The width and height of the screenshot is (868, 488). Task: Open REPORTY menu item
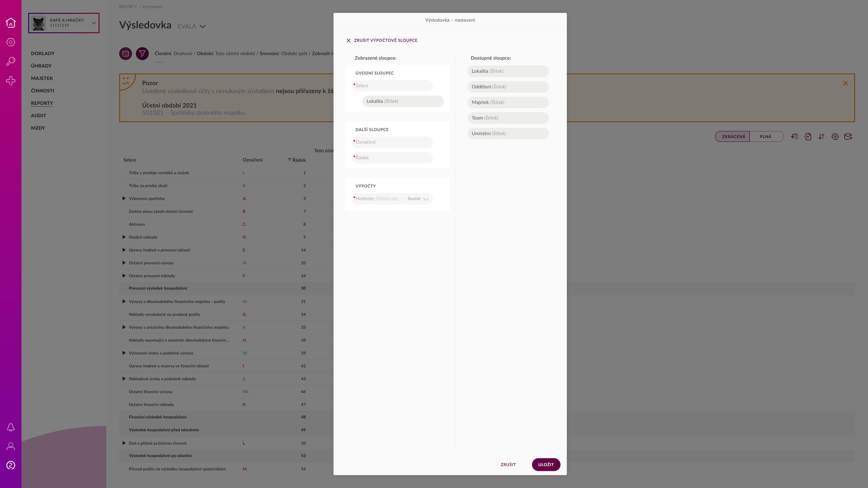[x=42, y=103]
